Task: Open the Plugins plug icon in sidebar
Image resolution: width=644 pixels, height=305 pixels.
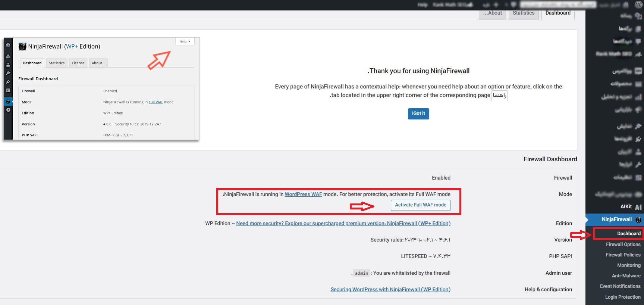Action: [638, 139]
